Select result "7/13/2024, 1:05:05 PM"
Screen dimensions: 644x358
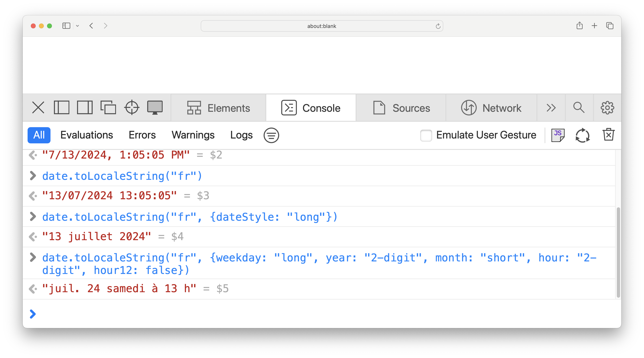(x=116, y=155)
